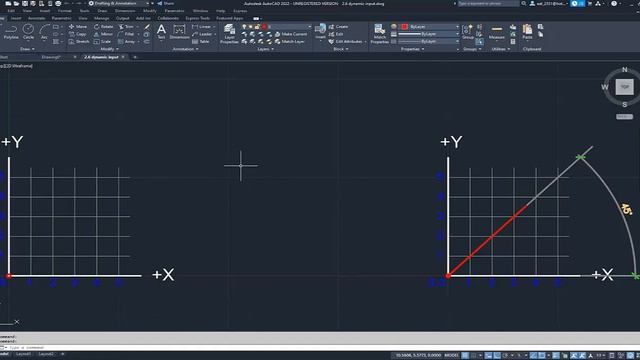Expand the Annotation panel dropdown
This screenshot has height=360, width=640.
[x=186, y=49]
